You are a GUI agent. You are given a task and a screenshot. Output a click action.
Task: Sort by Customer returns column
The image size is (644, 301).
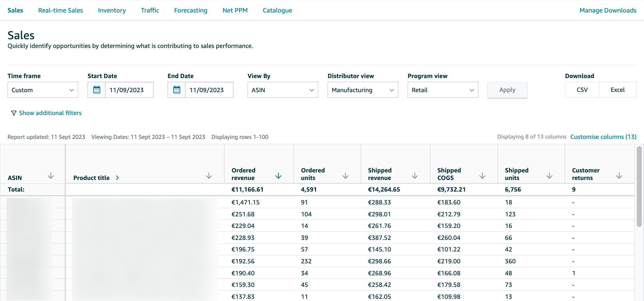[x=619, y=176]
